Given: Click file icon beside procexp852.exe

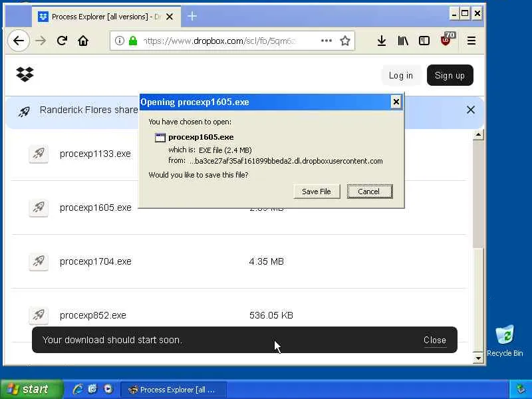Looking at the screenshot, I should coord(39,315).
